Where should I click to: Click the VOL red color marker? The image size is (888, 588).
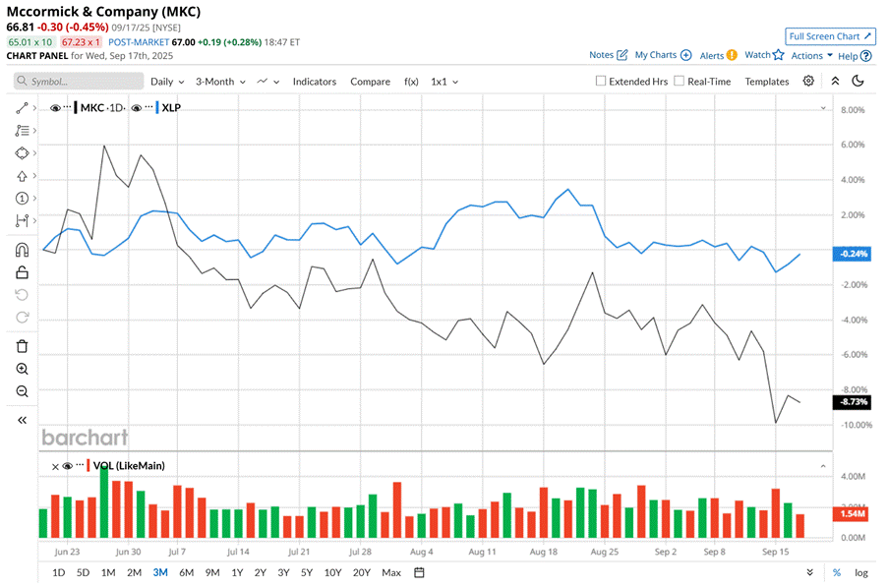pyautogui.click(x=88, y=466)
